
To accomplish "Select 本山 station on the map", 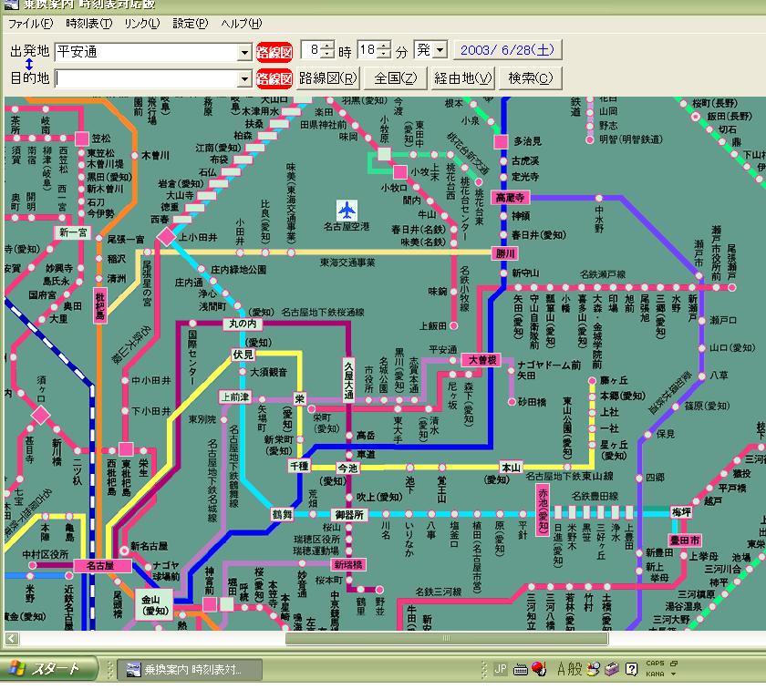I will pos(511,468).
